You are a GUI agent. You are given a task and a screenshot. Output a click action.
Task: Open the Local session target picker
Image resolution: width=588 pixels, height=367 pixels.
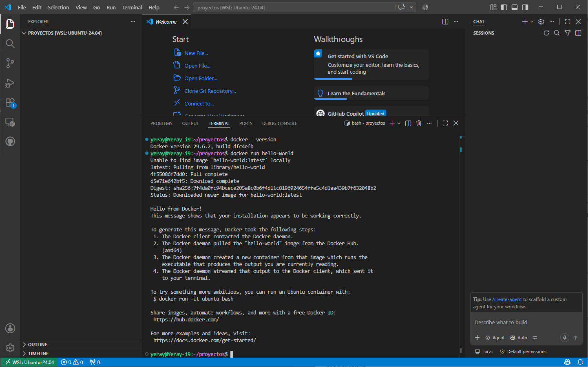484,352
